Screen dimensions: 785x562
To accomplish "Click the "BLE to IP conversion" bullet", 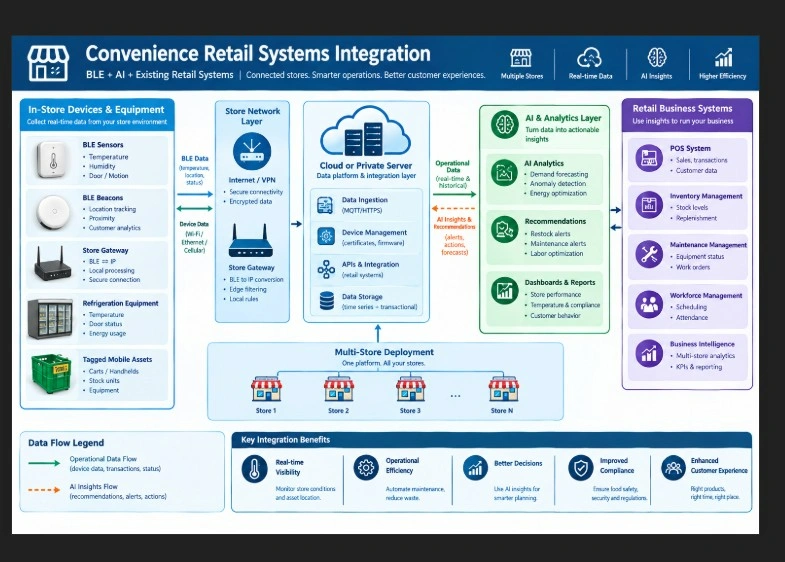I will [256, 280].
